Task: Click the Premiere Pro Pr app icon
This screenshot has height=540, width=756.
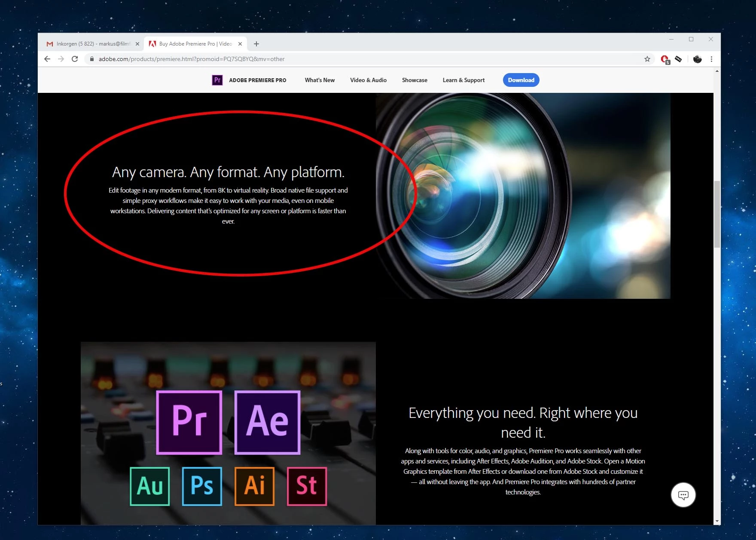Action: pyautogui.click(x=189, y=422)
